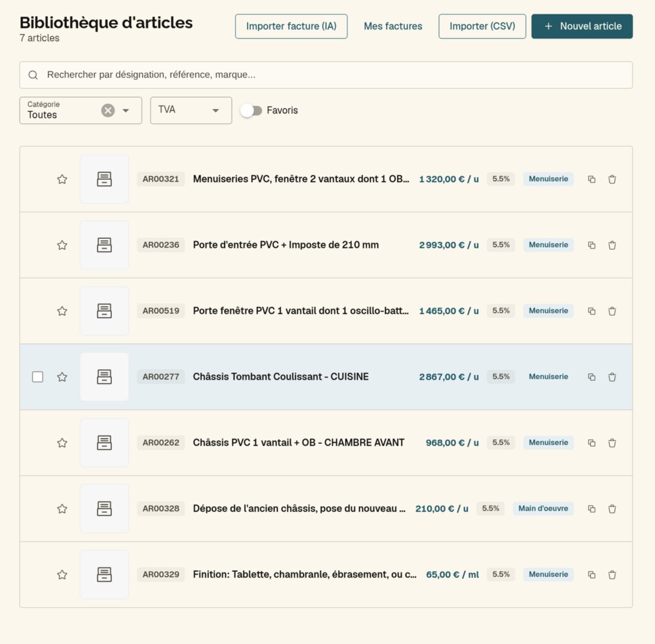Add AR00328 to favorites via star
The width and height of the screenshot is (655, 644).
click(x=63, y=509)
